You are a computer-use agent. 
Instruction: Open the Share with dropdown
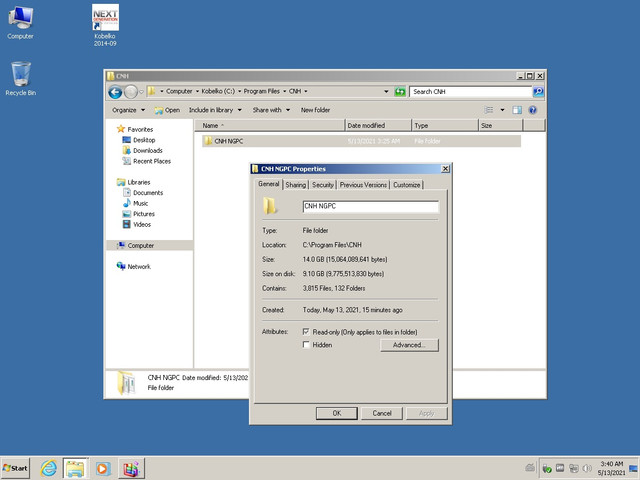(271, 110)
